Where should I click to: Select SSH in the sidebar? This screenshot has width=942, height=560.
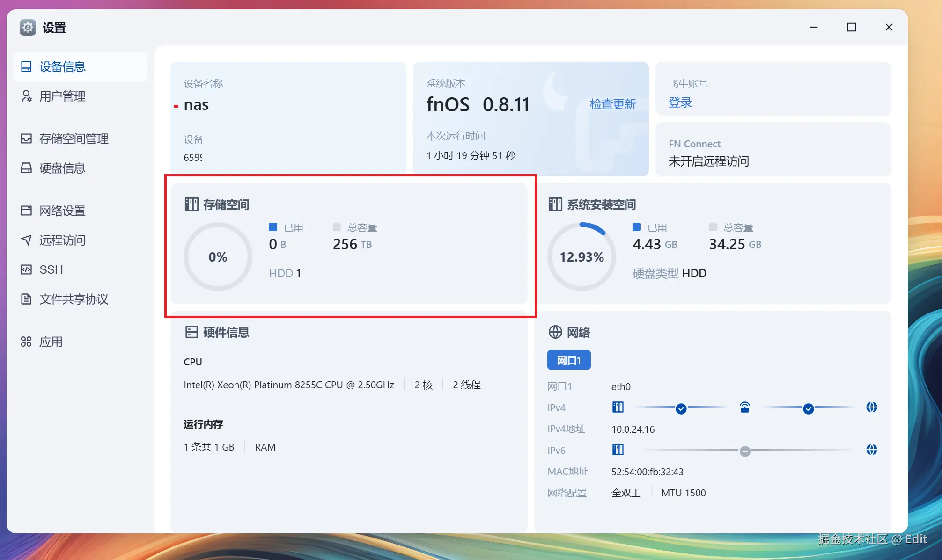(x=51, y=269)
